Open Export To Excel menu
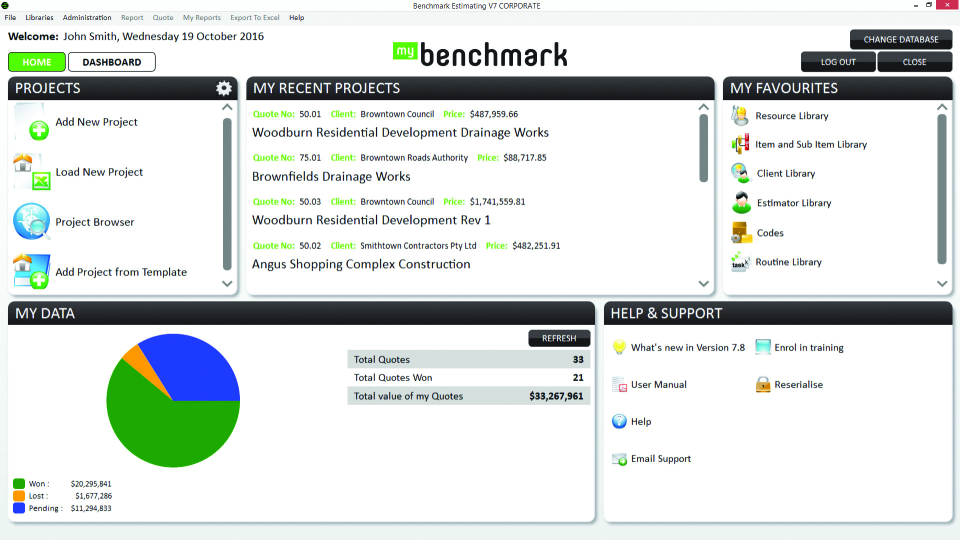The height and width of the screenshot is (540, 960). click(255, 17)
